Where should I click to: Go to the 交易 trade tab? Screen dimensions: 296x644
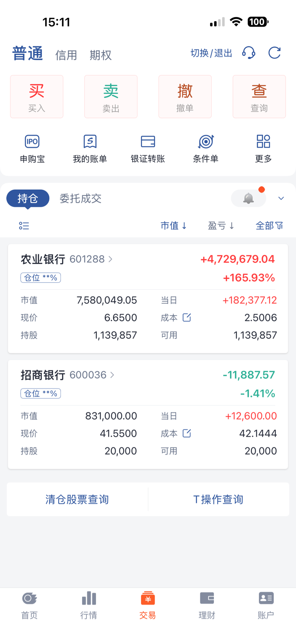click(148, 605)
